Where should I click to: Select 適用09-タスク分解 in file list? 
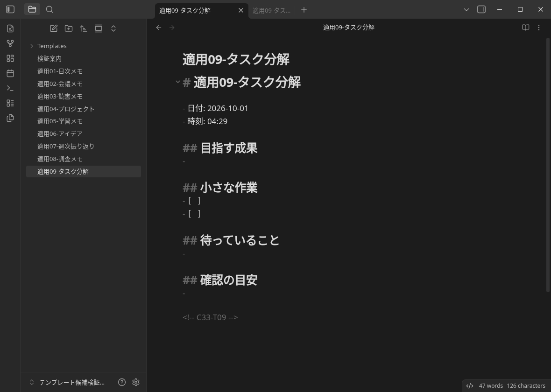click(84, 171)
